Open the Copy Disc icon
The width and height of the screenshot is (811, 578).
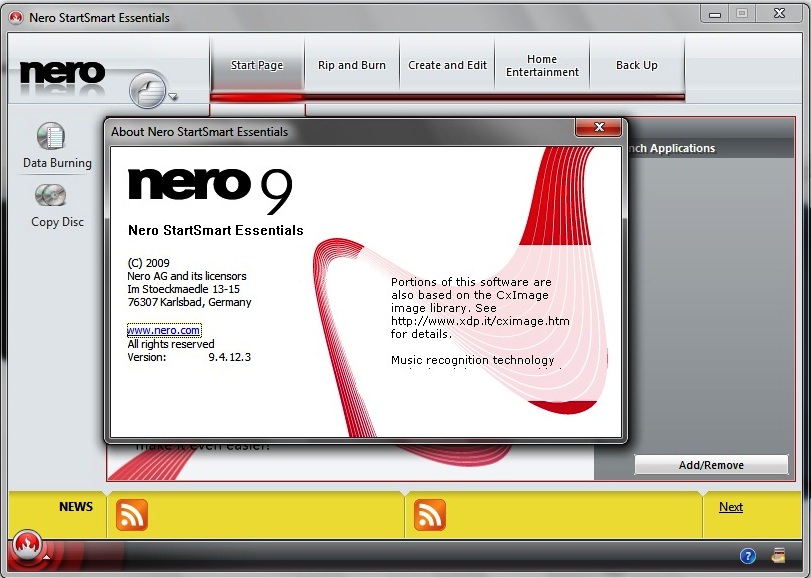pos(51,195)
